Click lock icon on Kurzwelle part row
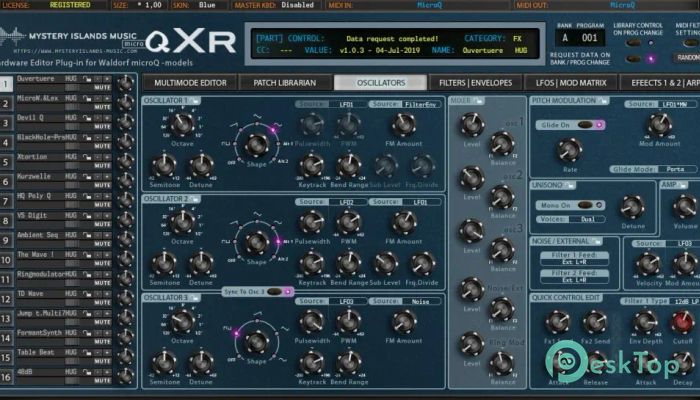This screenshot has width=700, height=400. [x=87, y=177]
